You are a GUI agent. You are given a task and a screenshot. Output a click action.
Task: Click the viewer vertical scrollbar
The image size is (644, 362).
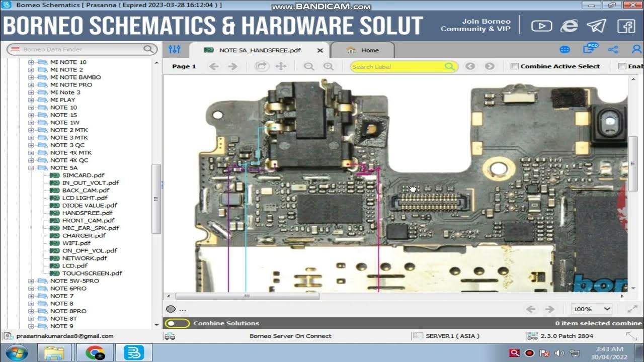click(x=633, y=164)
